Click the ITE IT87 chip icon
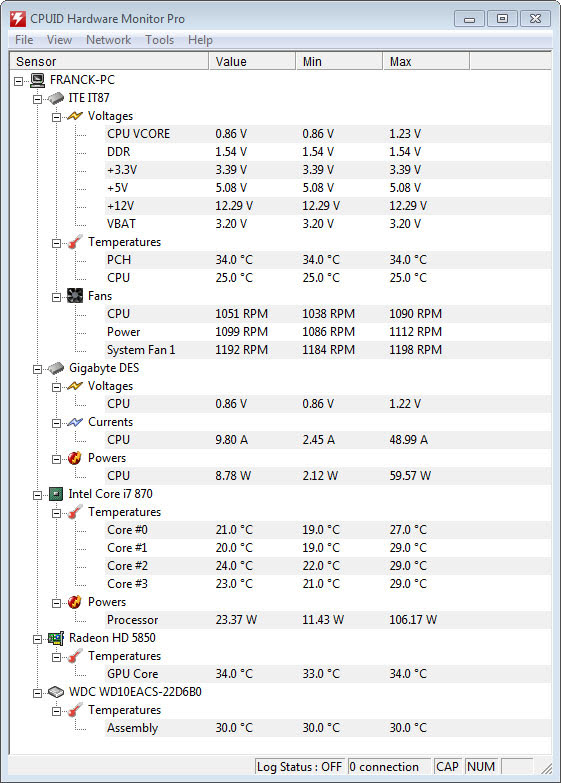The image size is (561, 783). point(56,98)
